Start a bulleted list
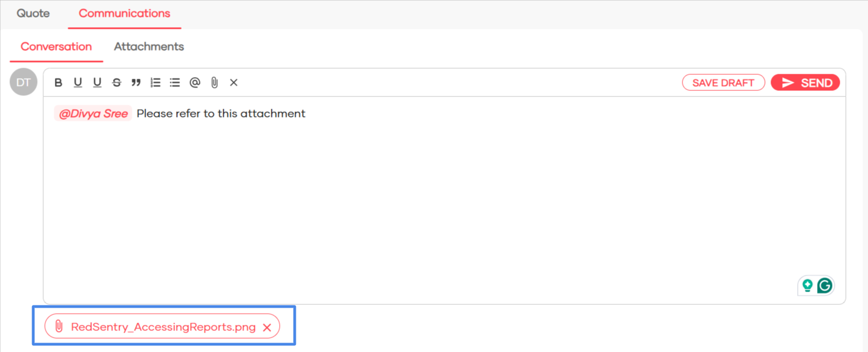 (x=175, y=83)
